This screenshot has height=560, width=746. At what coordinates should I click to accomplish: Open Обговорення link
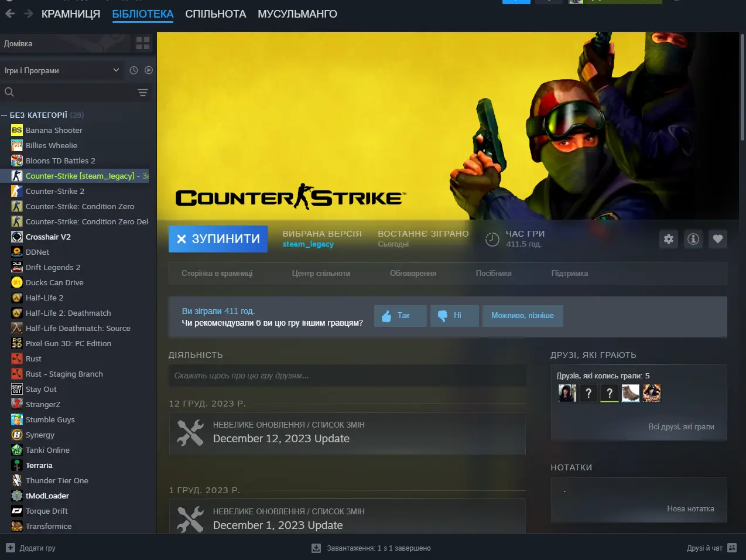pyautogui.click(x=413, y=274)
